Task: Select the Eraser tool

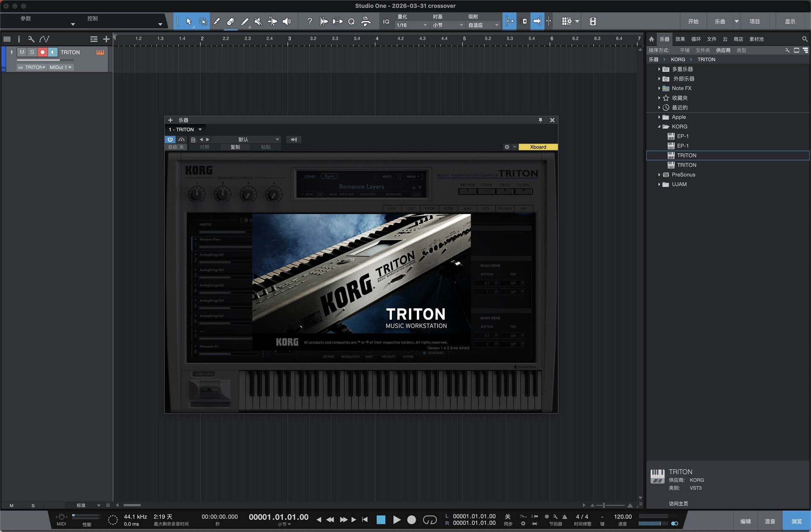Action: (x=231, y=22)
